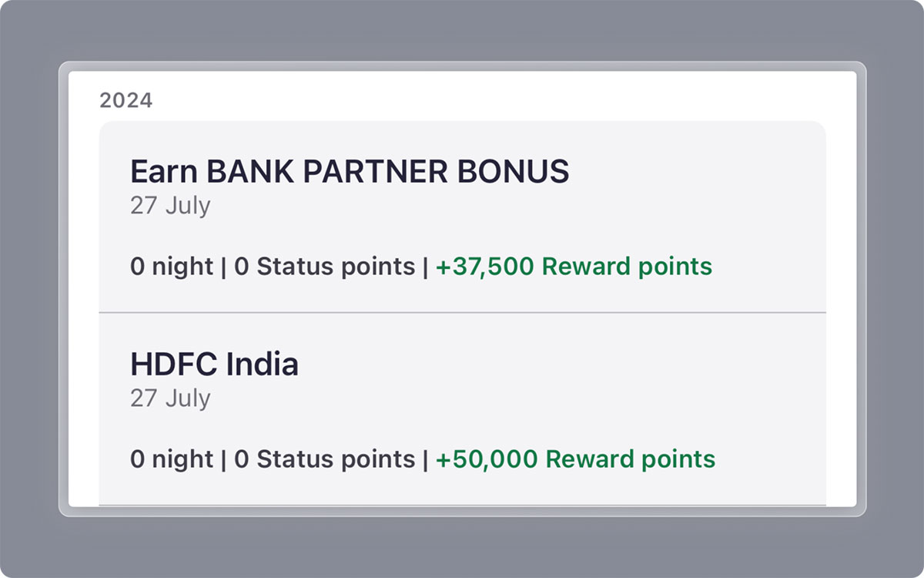This screenshot has width=924, height=578.
Task: Click the 0 night label in the HDFC entry
Action: pos(171,459)
